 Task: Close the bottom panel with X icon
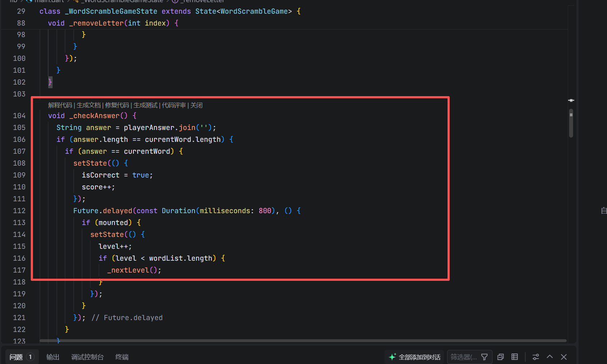point(564,357)
